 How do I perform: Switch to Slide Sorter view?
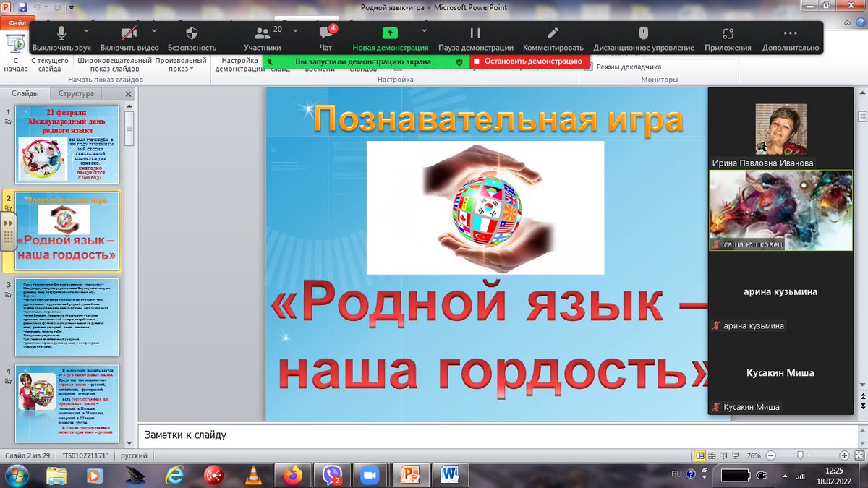(711, 456)
